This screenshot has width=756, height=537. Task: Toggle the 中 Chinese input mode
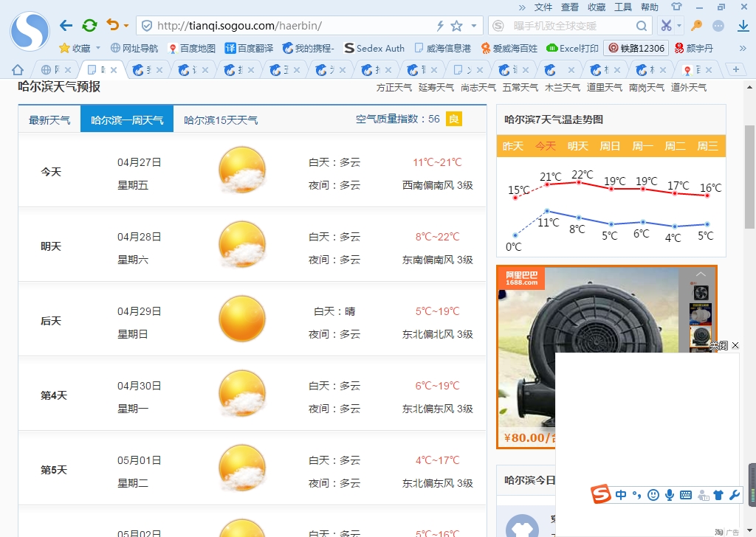click(x=621, y=495)
